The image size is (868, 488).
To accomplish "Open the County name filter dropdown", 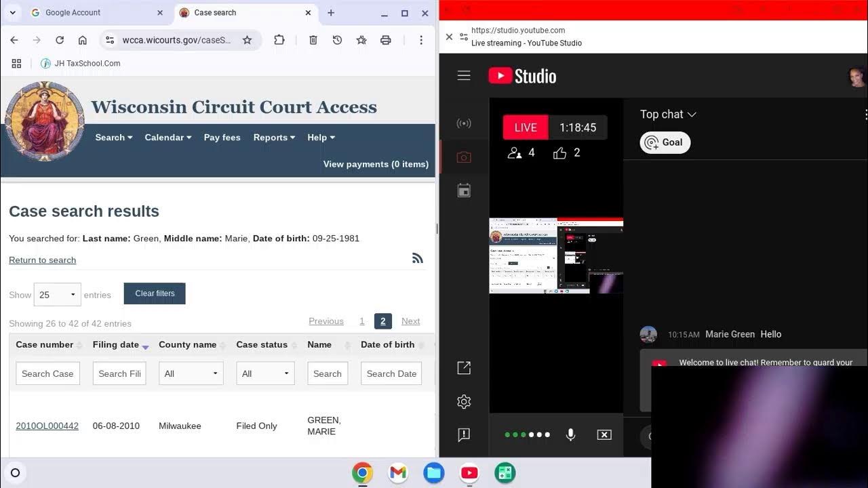I will (x=191, y=373).
